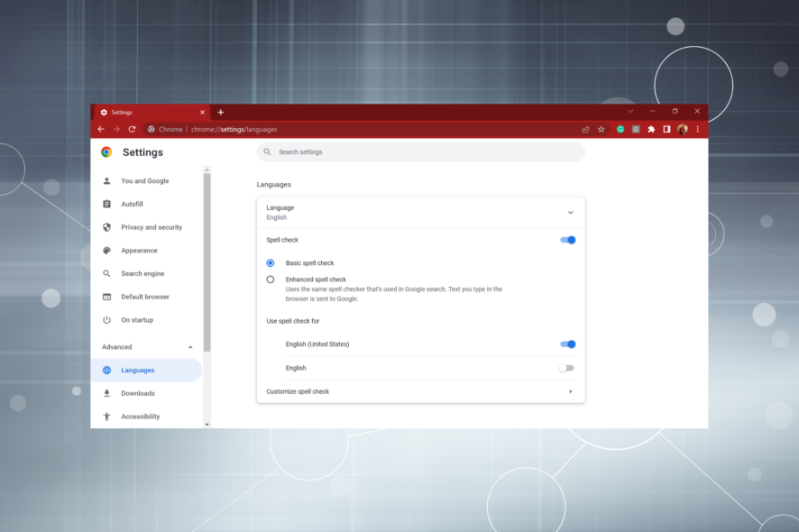799x532 pixels.
Task: Toggle the side panel icon
Action: 666,129
